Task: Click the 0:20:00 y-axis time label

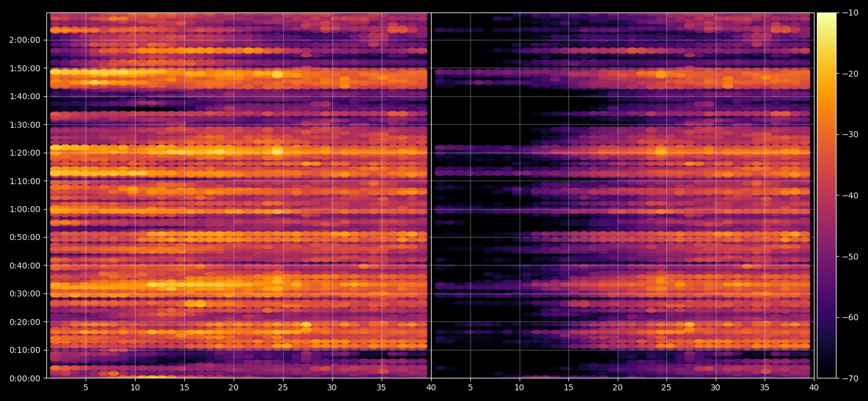Action: click(x=25, y=322)
